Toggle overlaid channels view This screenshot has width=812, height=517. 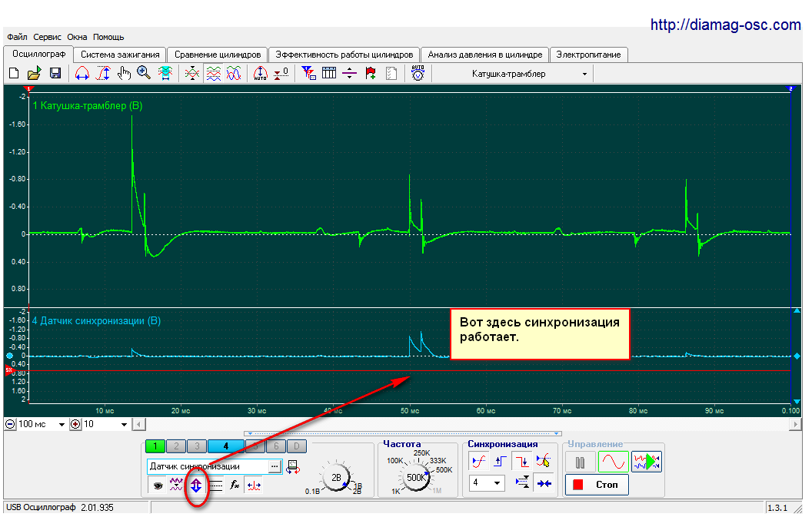pyautogui.click(x=234, y=74)
